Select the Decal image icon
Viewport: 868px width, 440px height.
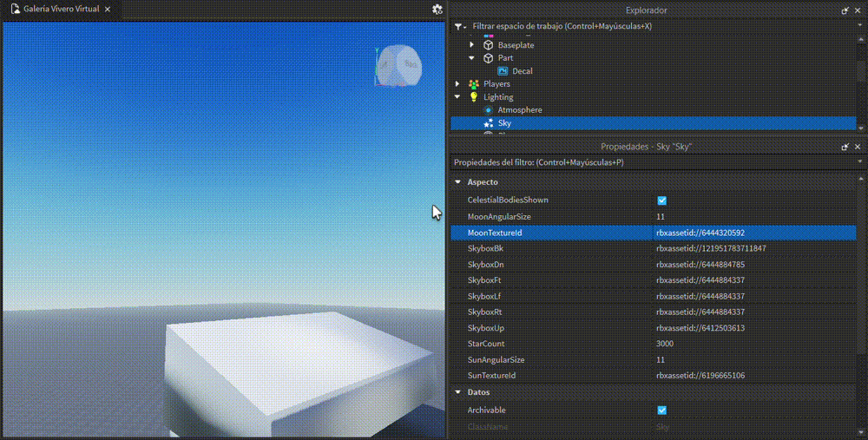click(503, 71)
